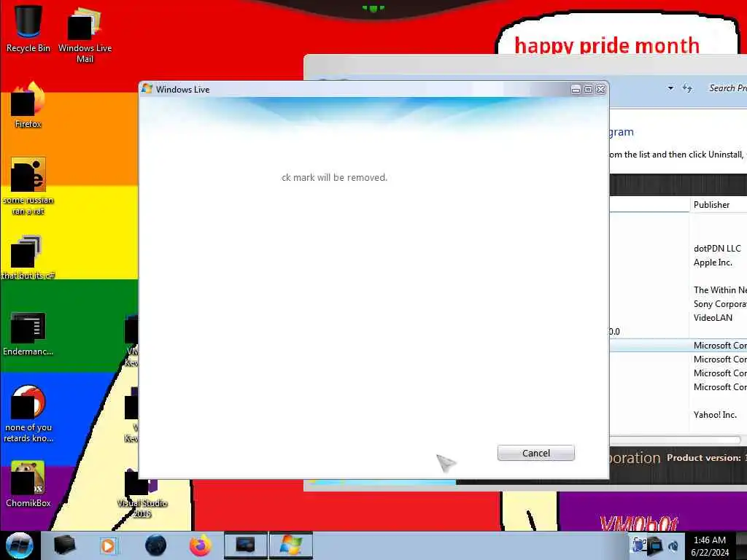747x560 pixels.
Task: Click the horizontal scrollbar in Programs list
Action: coord(675,440)
